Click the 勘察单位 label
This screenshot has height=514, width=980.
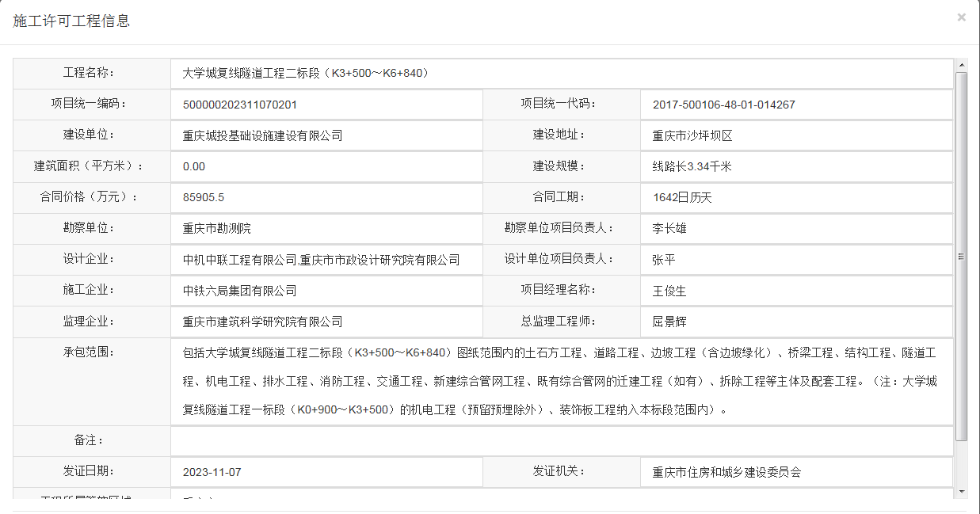pyautogui.click(x=90, y=227)
